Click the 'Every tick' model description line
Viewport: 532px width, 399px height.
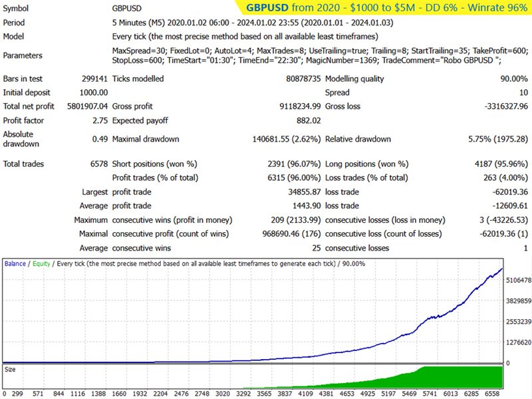[245, 37]
